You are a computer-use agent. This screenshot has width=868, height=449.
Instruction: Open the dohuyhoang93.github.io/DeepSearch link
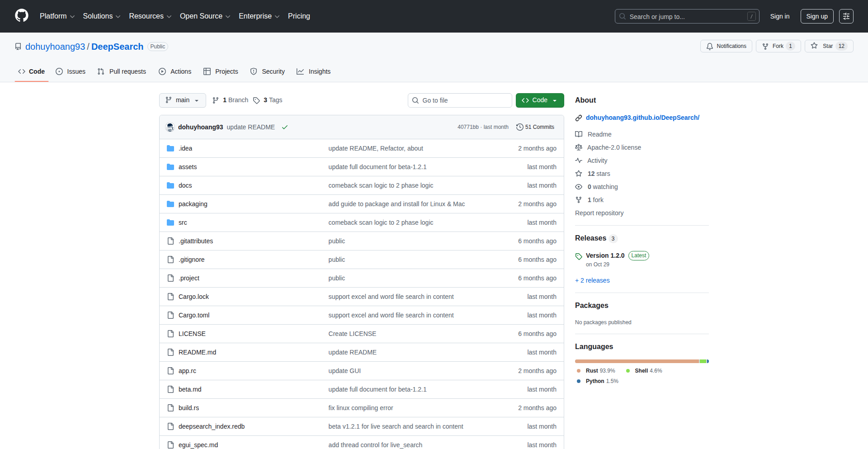pyautogui.click(x=642, y=118)
